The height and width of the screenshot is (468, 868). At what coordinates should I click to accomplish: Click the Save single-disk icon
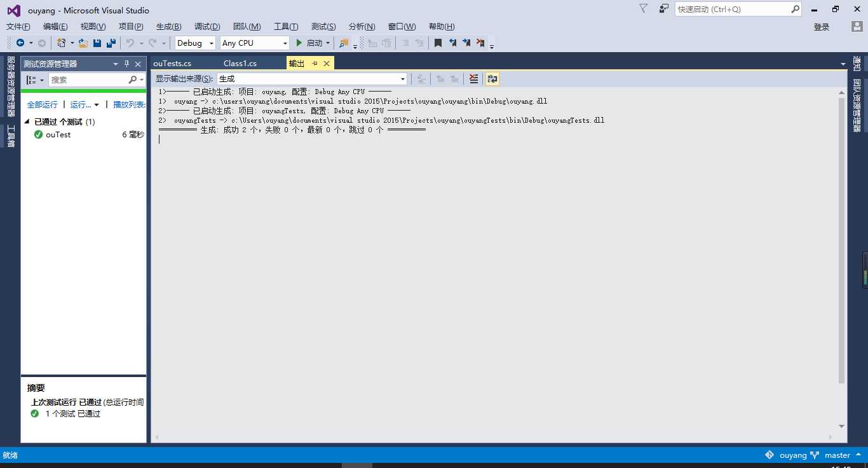point(97,43)
